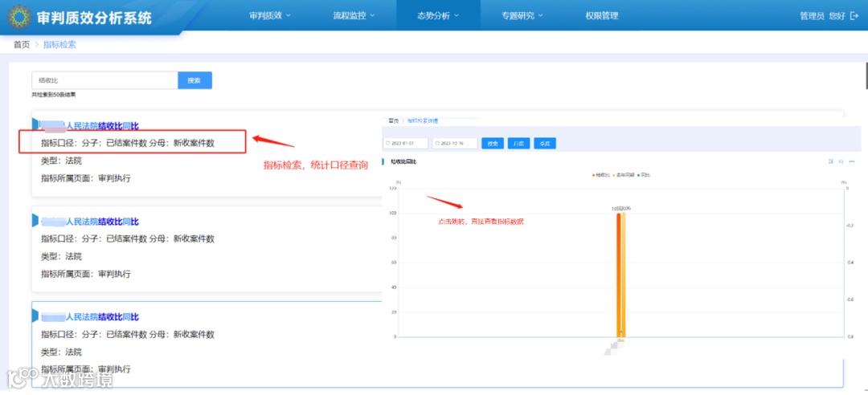Open the more options ellipsis on chart panel
Image resolution: width=868 pixels, height=395 pixels.
point(853,161)
